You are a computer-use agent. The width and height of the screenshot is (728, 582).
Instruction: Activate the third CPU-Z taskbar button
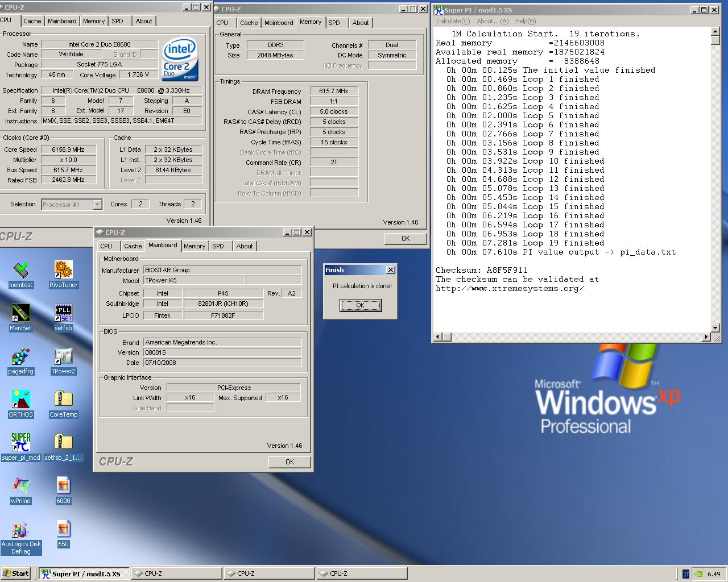coord(362,573)
